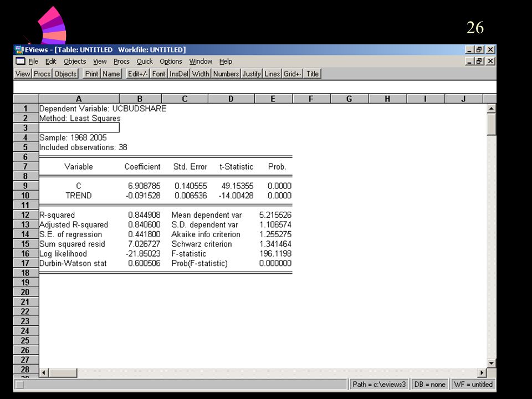This screenshot has height=399, width=532.
Task: Click cell 'Method: Least Squares'
Action: point(80,119)
